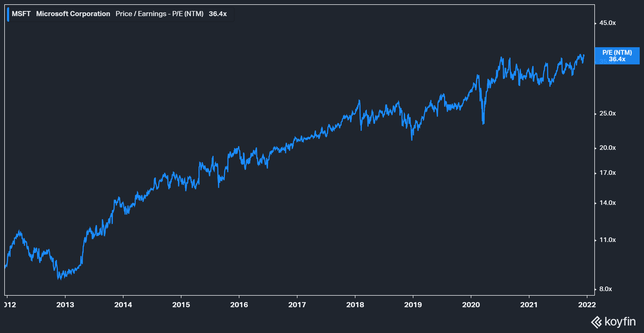Click the 2013 x-axis label
The image size is (644, 333).
point(65,305)
